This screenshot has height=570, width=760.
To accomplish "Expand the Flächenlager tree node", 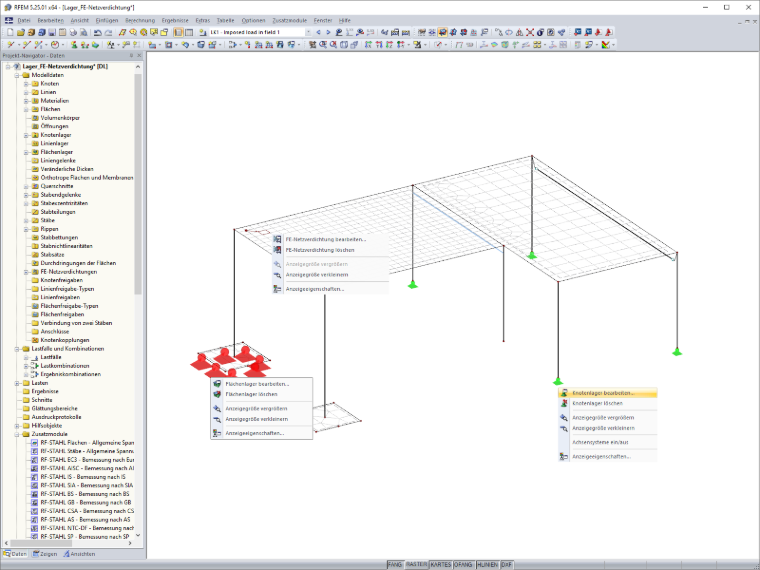I will [26, 152].
